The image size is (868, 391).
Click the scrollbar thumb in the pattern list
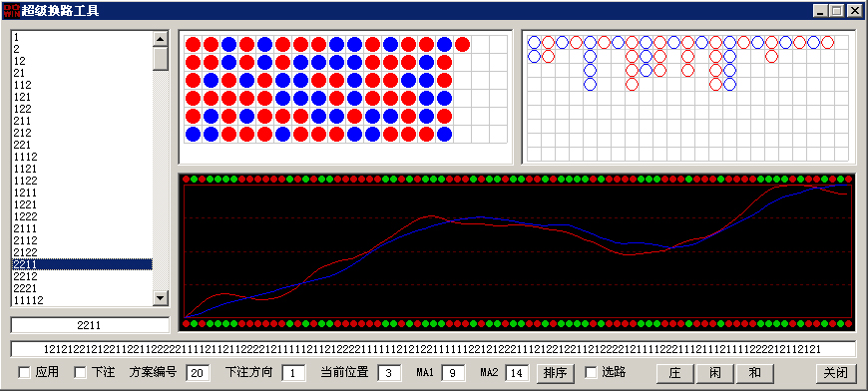[161, 58]
